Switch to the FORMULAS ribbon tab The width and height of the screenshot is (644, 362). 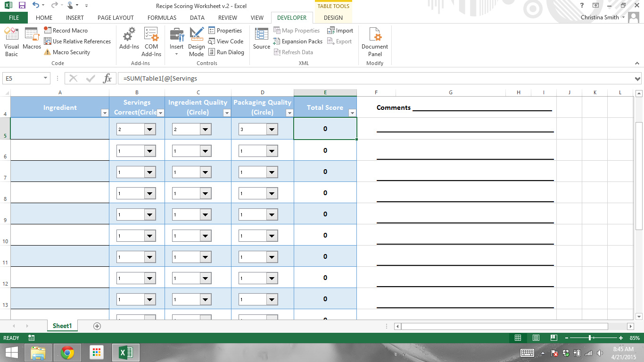[x=162, y=18]
